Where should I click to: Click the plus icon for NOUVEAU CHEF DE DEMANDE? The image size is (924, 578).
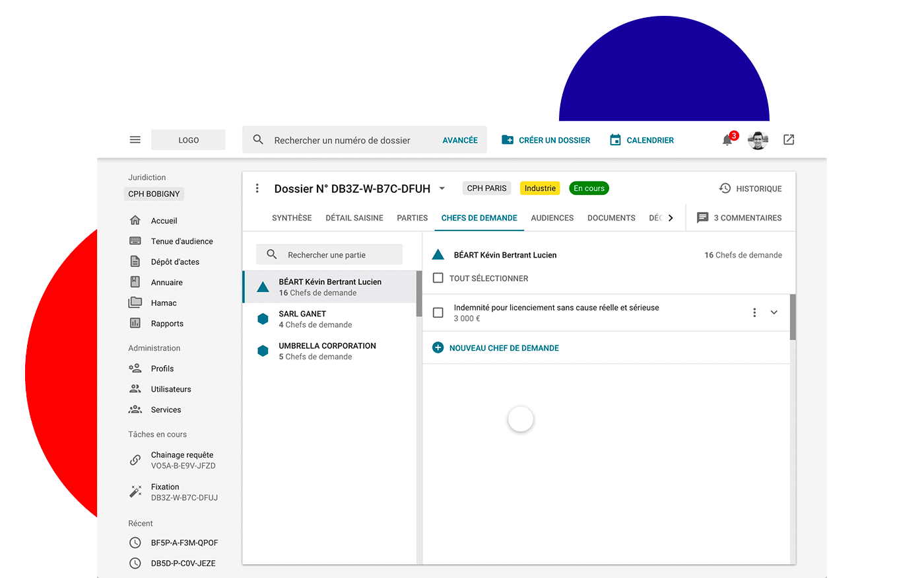click(x=438, y=347)
